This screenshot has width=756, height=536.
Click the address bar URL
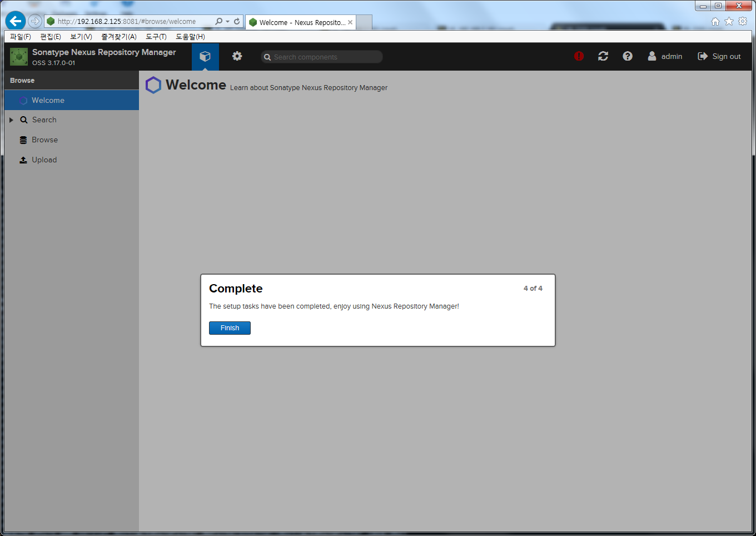[x=127, y=22]
